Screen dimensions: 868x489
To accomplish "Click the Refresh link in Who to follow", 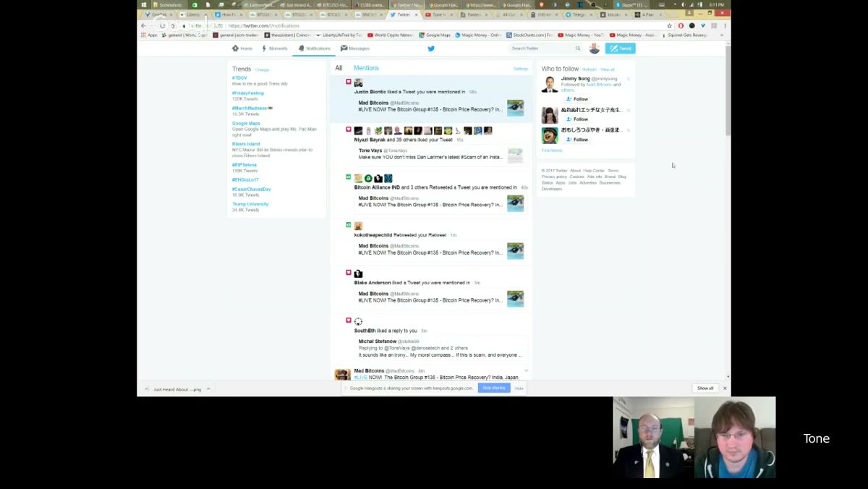I will point(590,69).
